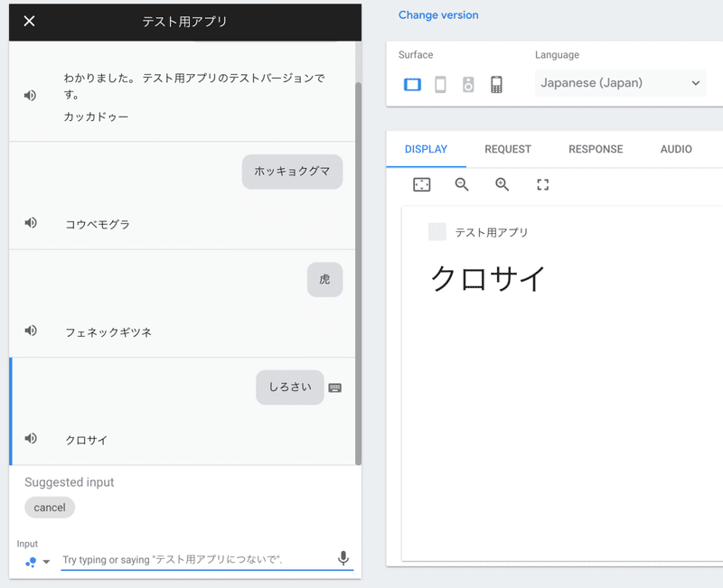Select the Smart Display surface
This screenshot has height=588, width=723.
point(412,85)
